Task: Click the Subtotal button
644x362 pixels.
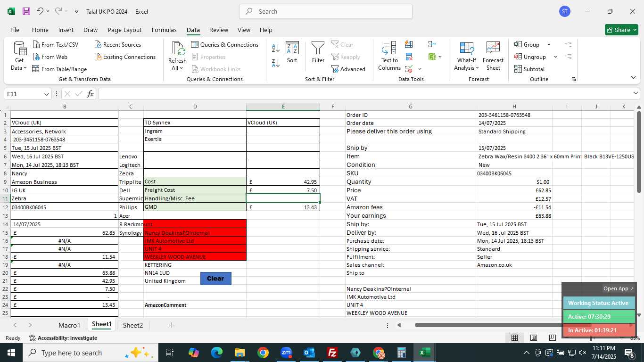Action: (529, 69)
